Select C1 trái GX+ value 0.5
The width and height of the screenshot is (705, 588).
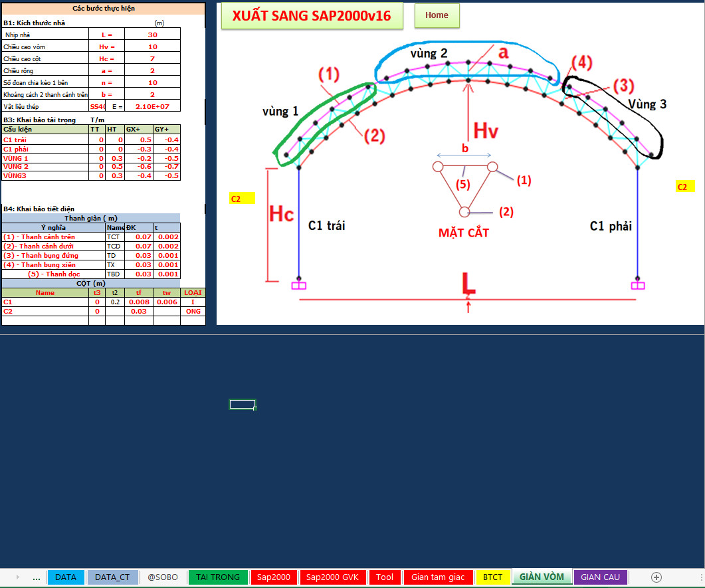coord(139,140)
